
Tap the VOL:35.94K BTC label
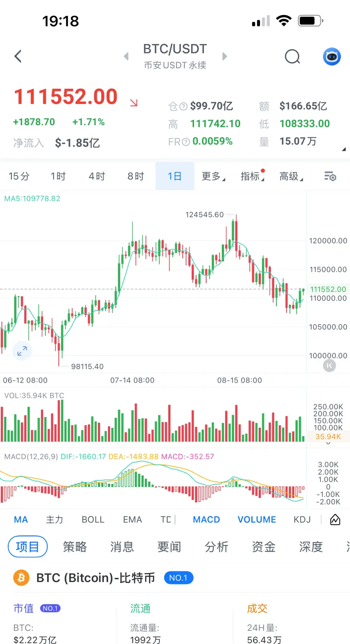click(x=34, y=396)
